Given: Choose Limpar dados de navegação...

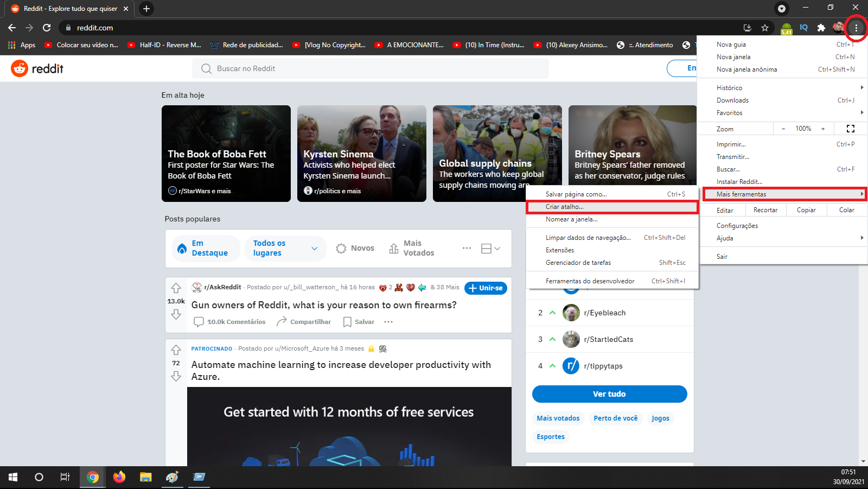Looking at the screenshot, I should tap(612, 238).
